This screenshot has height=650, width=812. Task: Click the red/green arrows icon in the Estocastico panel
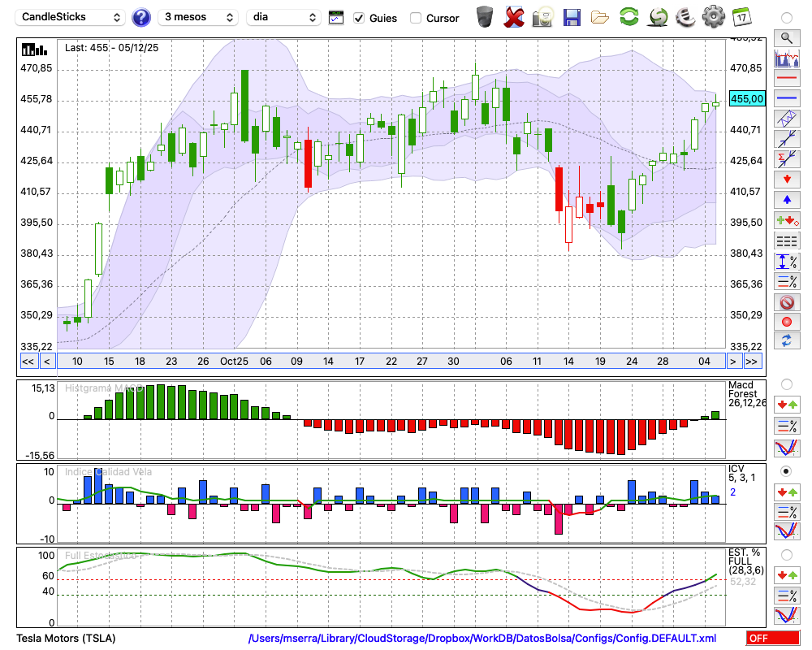pyautogui.click(x=787, y=575)
